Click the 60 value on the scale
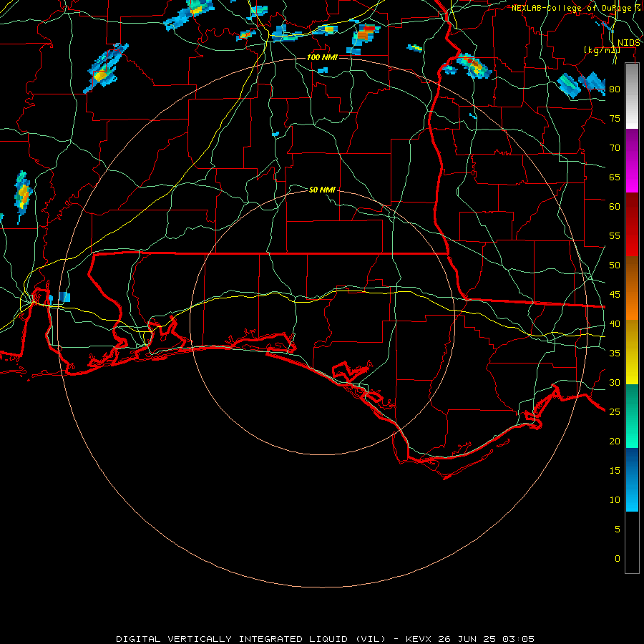 (615, 207)
